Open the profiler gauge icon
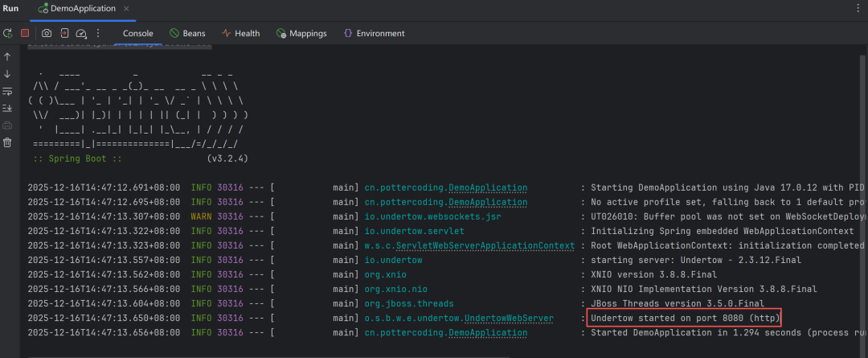 point(81,33)
